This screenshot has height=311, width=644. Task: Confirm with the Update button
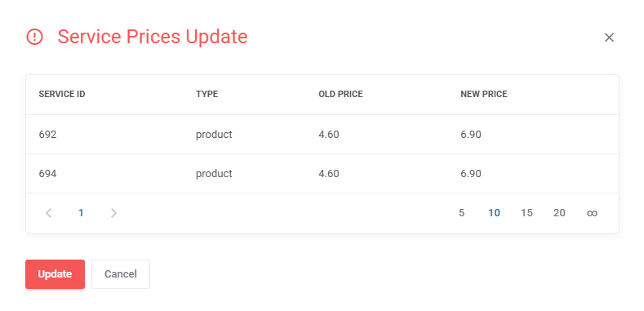click(x=55, y=274)
